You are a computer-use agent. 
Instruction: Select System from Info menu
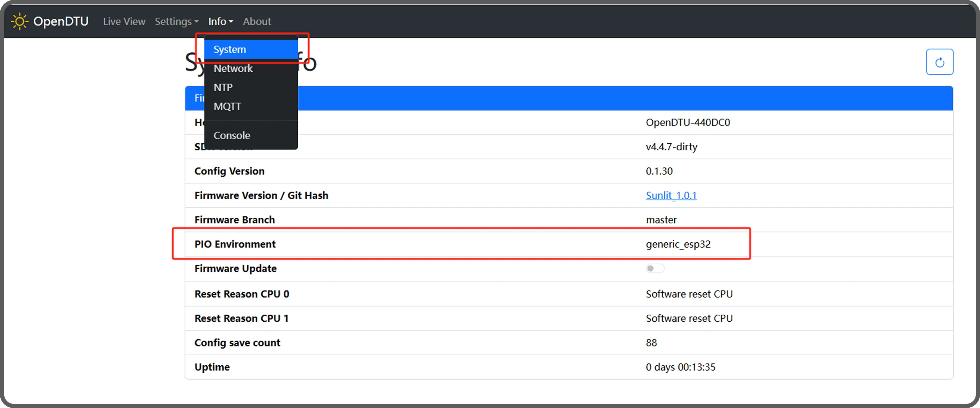(230, 49)
